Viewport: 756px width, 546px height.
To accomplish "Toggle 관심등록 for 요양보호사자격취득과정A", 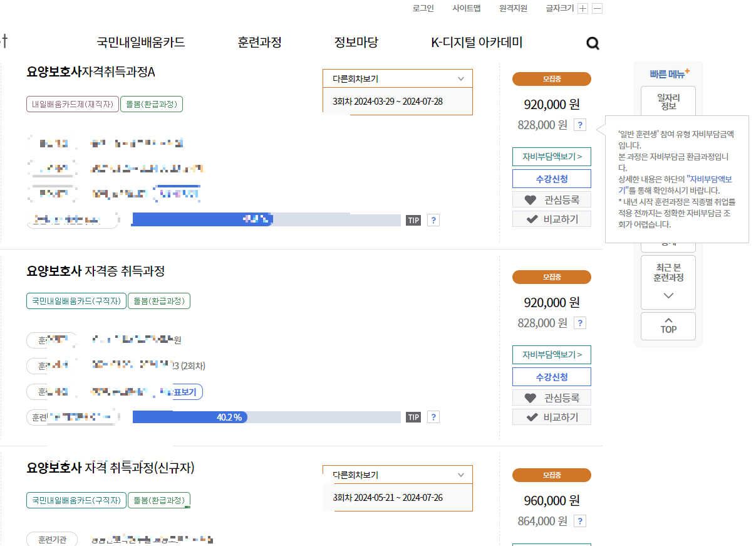I will point(551,200).
